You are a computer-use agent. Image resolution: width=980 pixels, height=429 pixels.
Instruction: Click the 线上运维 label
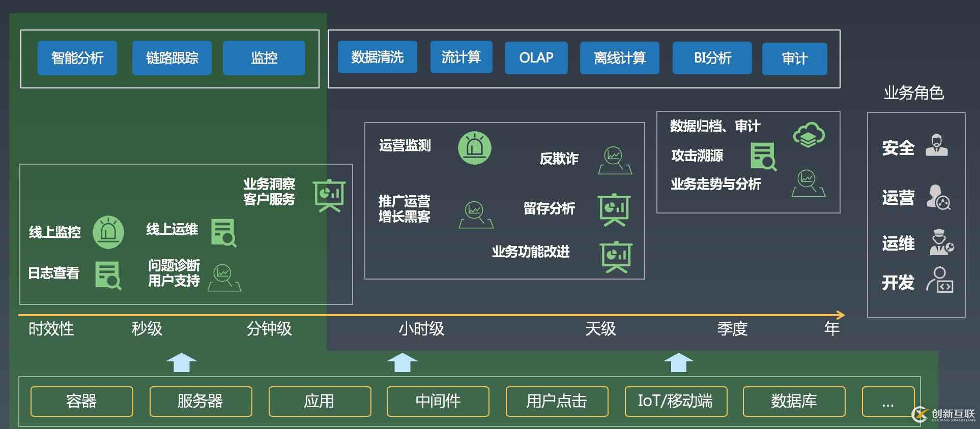pos(172,230)
